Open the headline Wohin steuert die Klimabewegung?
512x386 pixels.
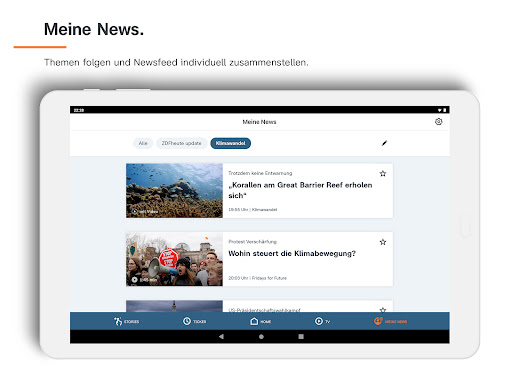click(x=292, y=254)
